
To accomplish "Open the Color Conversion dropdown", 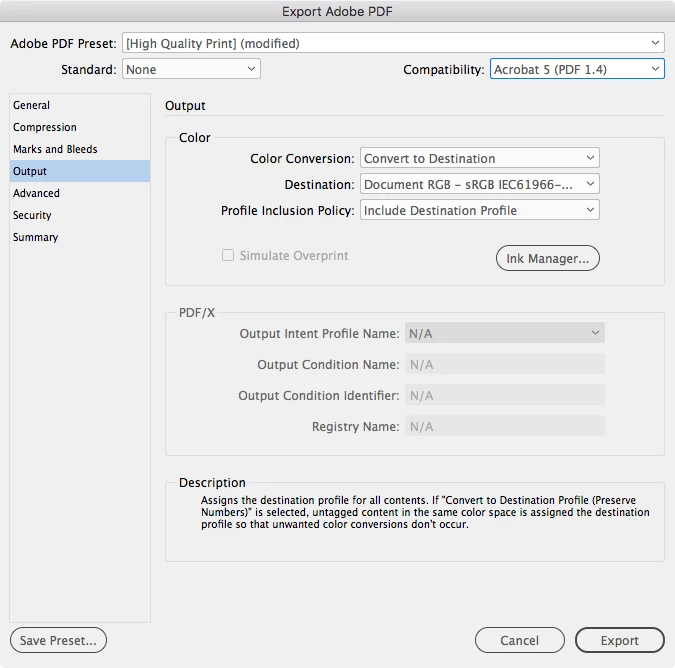I will pos(480,158).
